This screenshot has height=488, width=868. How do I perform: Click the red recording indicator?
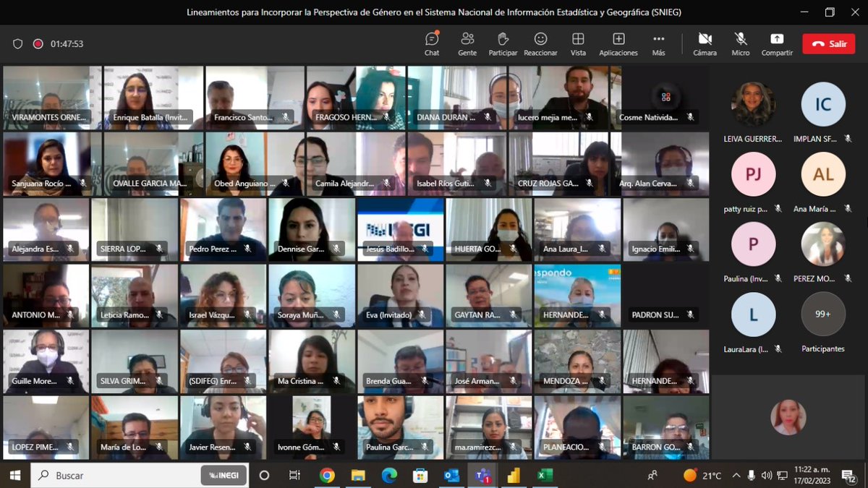(38, 44)
